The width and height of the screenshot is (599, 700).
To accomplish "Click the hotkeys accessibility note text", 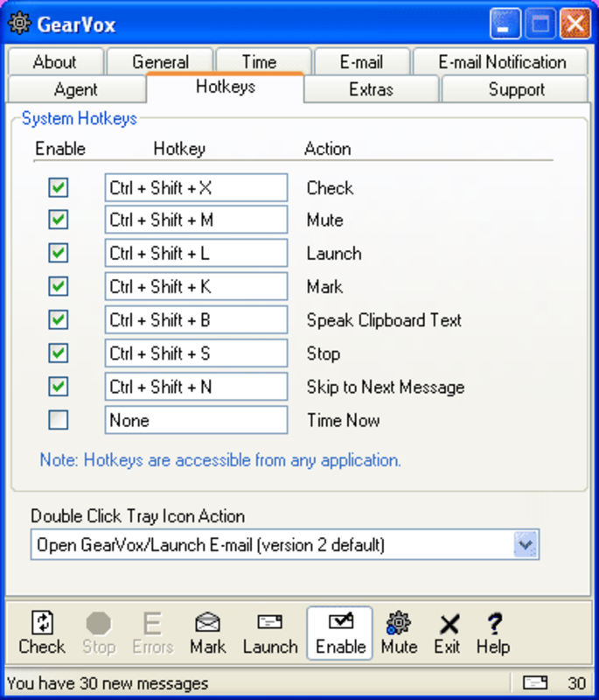I will coord(220,460).
